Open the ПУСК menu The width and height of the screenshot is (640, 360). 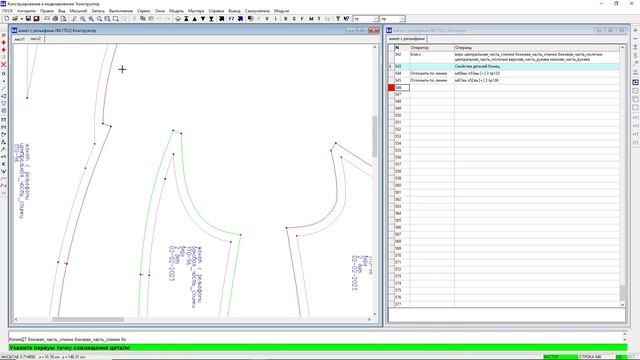click(x=7, y=11)
